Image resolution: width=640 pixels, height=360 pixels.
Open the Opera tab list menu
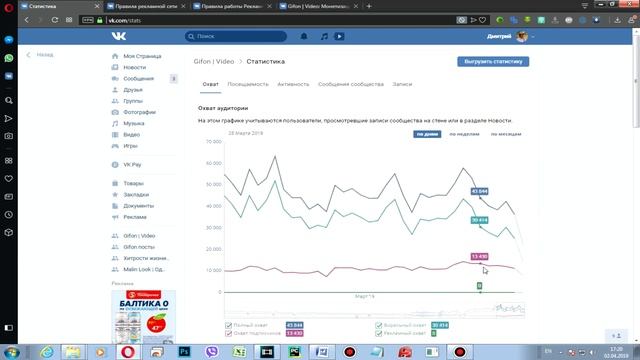tap(584, 6)
